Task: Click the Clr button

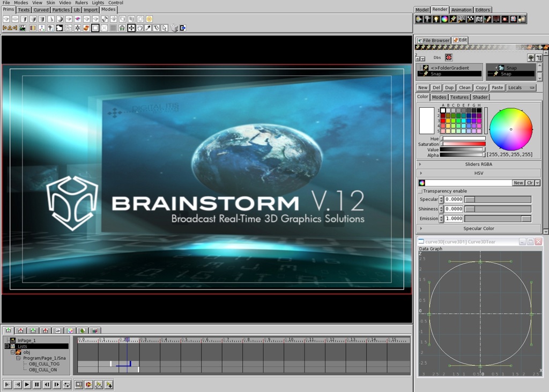Action: 530,183
